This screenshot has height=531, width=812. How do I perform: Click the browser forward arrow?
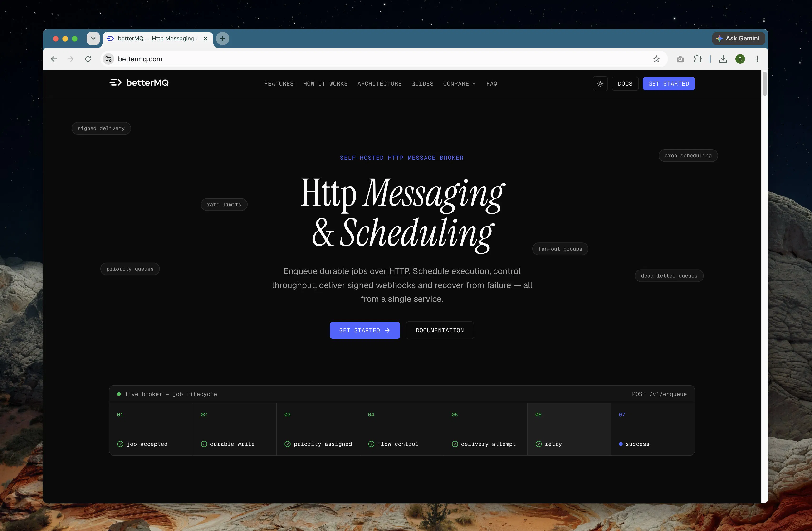[x=71, y=59]
